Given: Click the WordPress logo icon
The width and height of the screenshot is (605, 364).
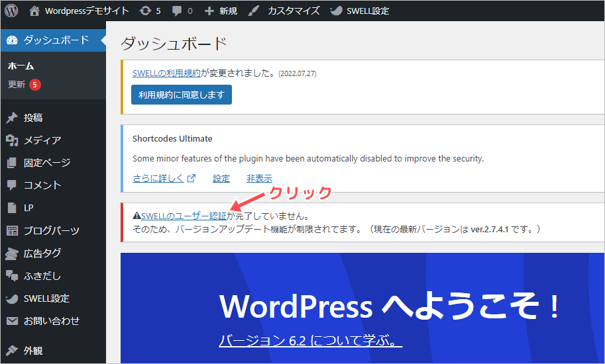Looking at the screenshot, I should coord(11,11).
